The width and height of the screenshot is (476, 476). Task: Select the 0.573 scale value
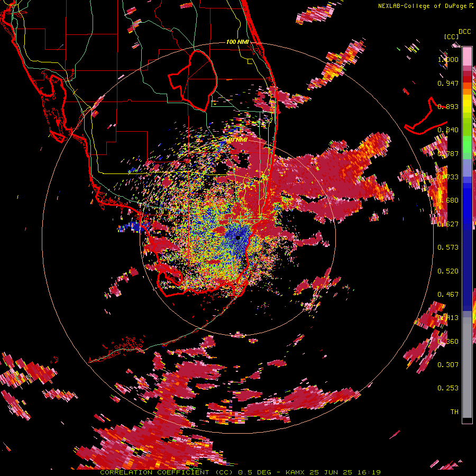click(x=448, y=248)
